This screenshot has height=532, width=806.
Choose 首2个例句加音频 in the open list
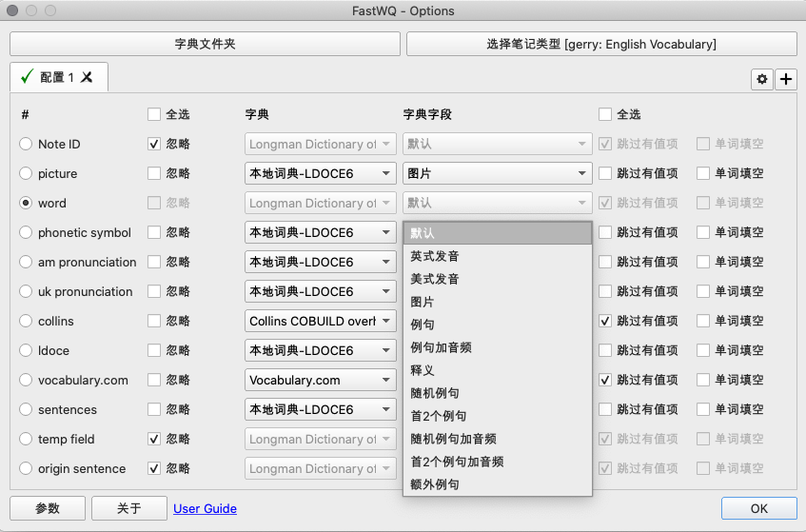pos(498,462)
